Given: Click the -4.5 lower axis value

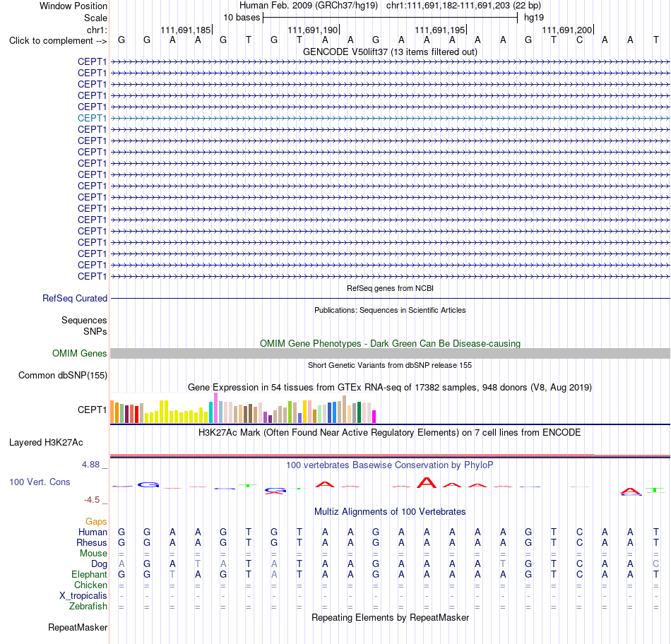Looking at the screenshot, I should (x=92, y=500).
